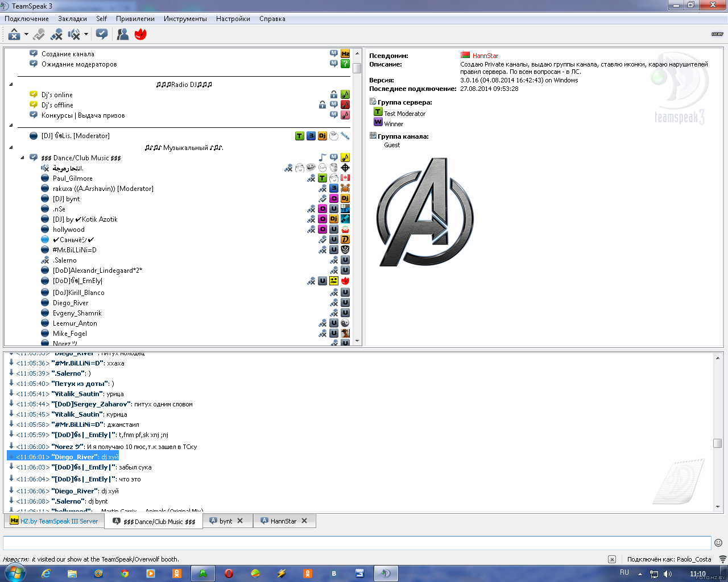Open the Привилегии menu
The height and width of the screenshot is (582, 728).
point(135,19)
